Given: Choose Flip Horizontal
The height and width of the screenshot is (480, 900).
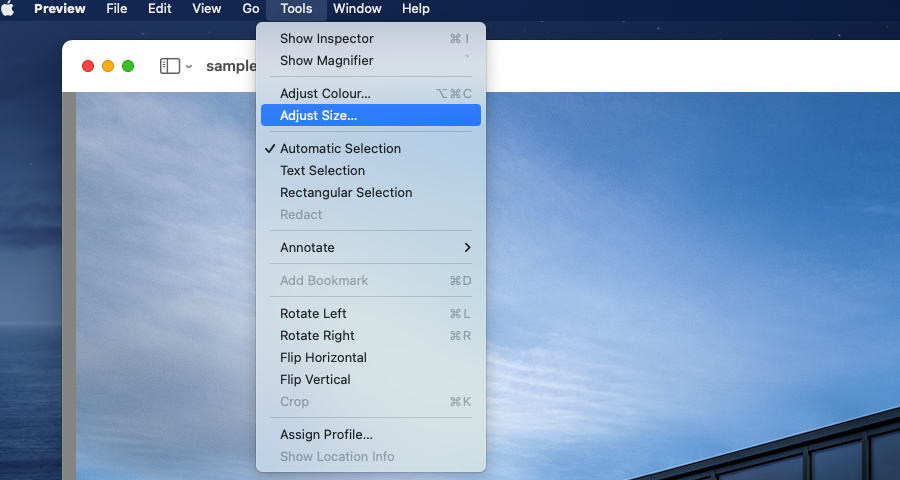Looking at the screenshot, I should [371, 357].
